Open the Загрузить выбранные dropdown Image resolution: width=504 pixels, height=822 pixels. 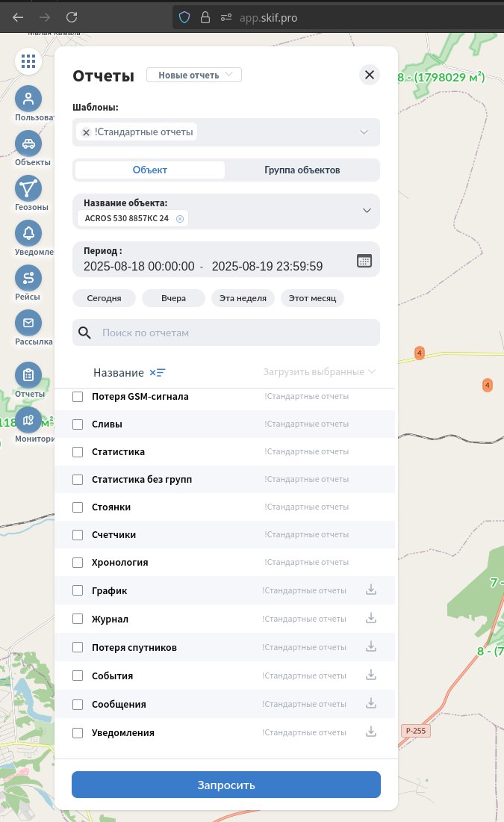[319, 371]
